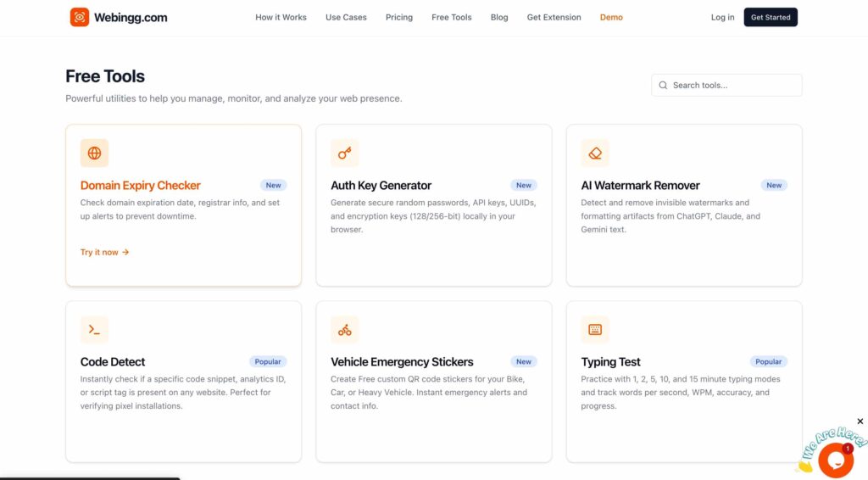The image size is (868, 480).
Task: Open the orange Demo link
Action: [x=611, y=17]
